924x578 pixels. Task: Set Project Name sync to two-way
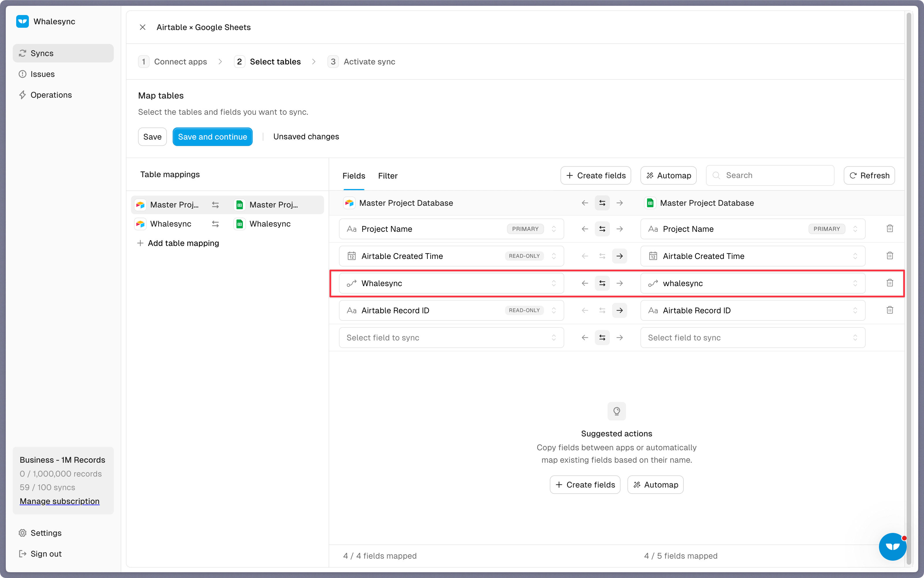(x=602, y=229)
